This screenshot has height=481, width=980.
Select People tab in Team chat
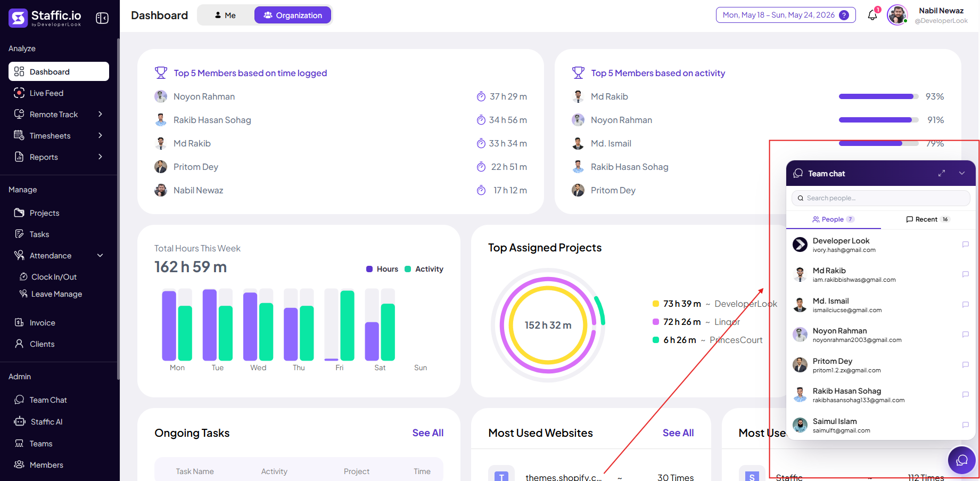coord(834,219)
